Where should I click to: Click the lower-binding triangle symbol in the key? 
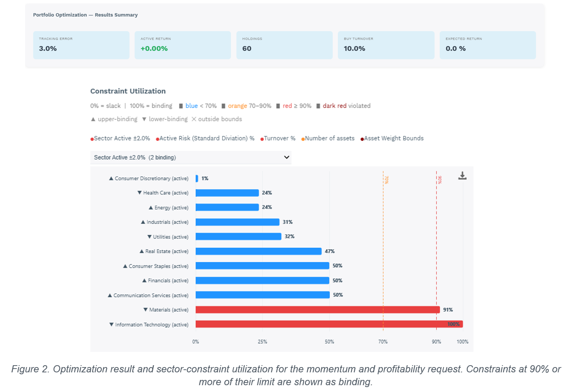(x=144, y=119)
